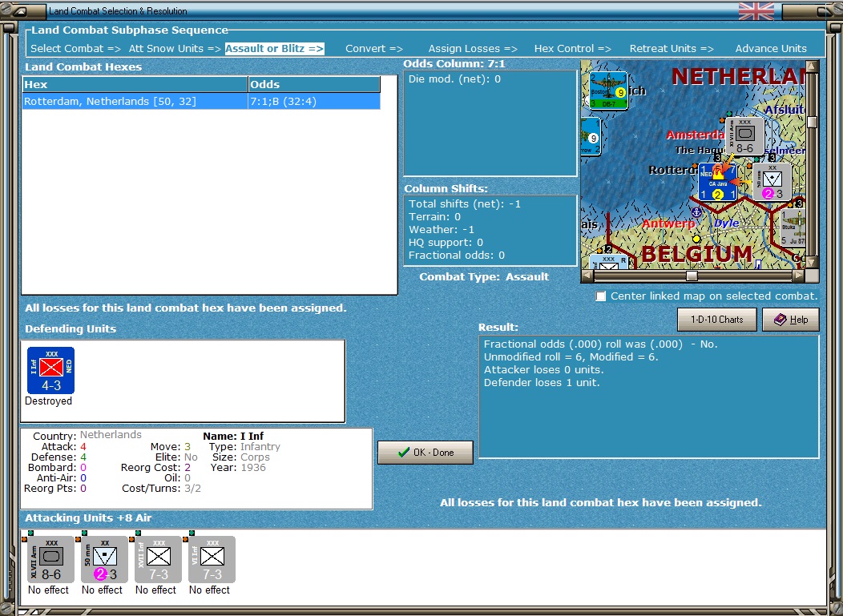This screenshot has width=843, height=616.
Task: Click the map scroll up arrow
Action: pos(813,66)
